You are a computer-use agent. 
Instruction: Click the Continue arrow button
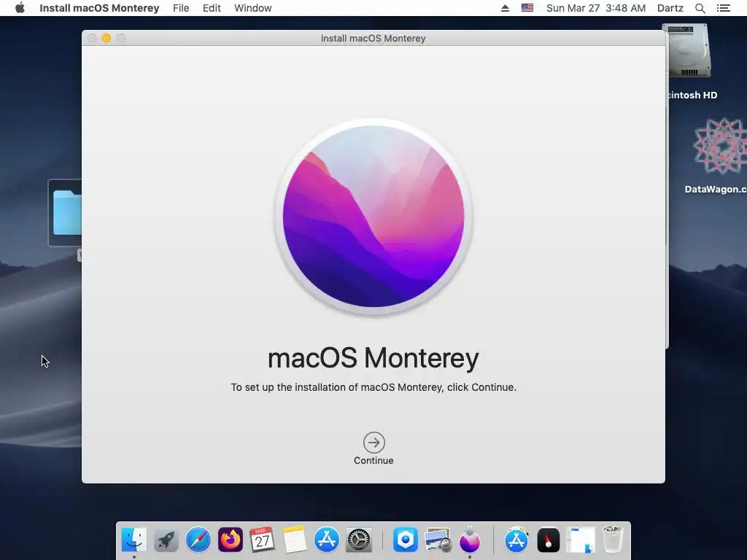coord(374,443)
